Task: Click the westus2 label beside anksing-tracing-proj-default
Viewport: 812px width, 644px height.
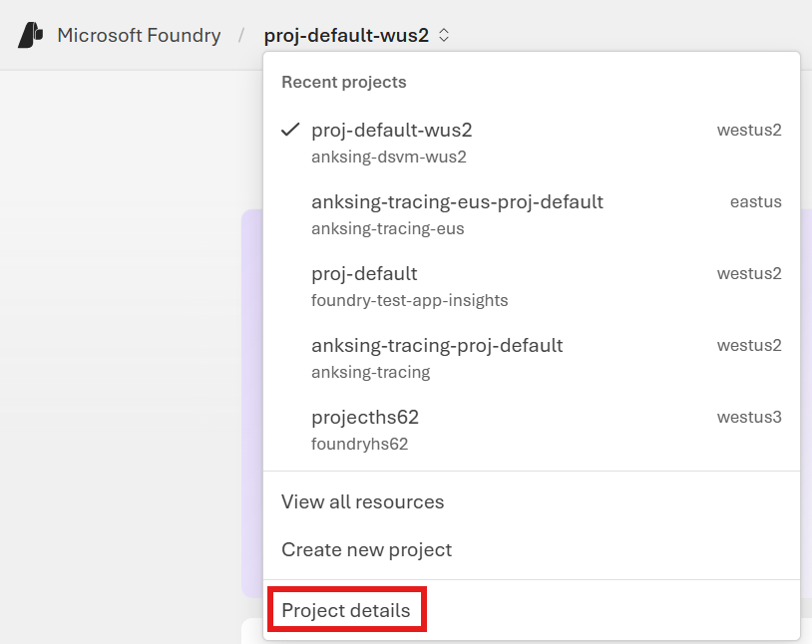Action: [749, 345]
